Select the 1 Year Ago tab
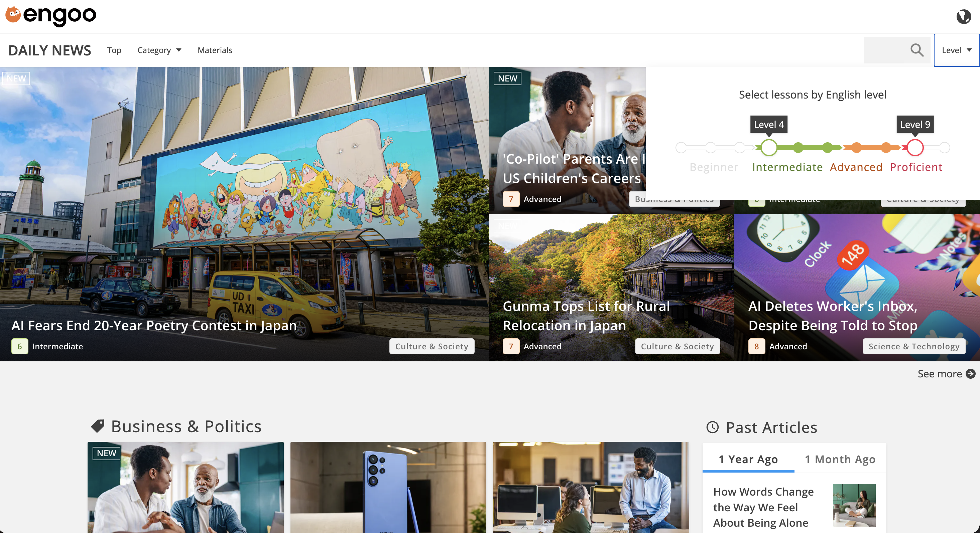The height and width of the screenshot is (533, 980). 748,459
